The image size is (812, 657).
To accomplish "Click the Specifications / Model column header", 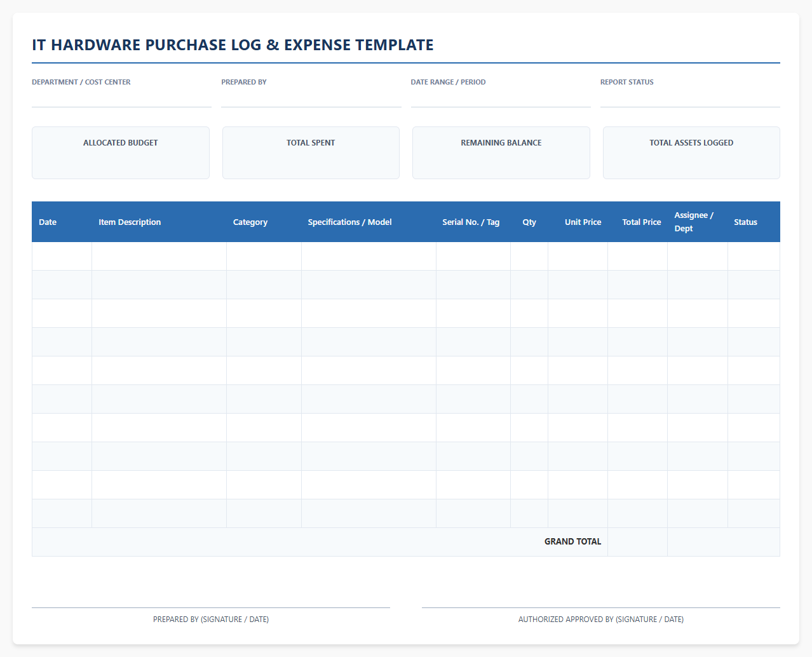I will point(369,222).
